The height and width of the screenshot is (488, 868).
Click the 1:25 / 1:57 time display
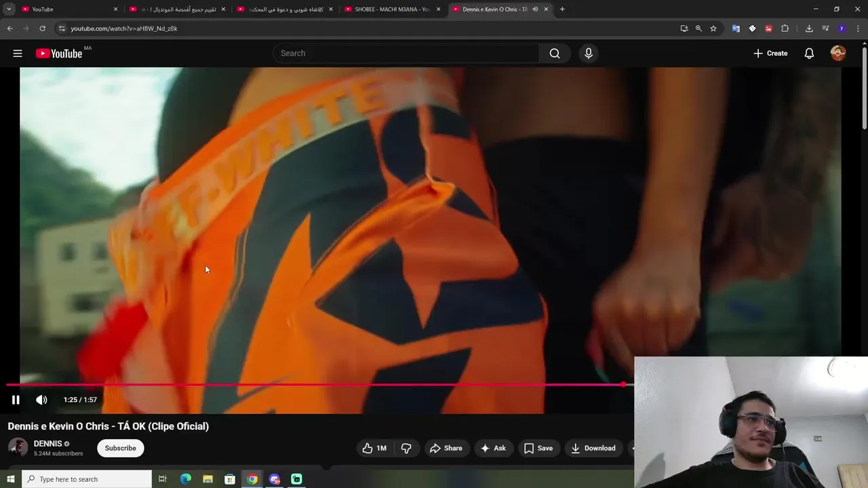80,400
